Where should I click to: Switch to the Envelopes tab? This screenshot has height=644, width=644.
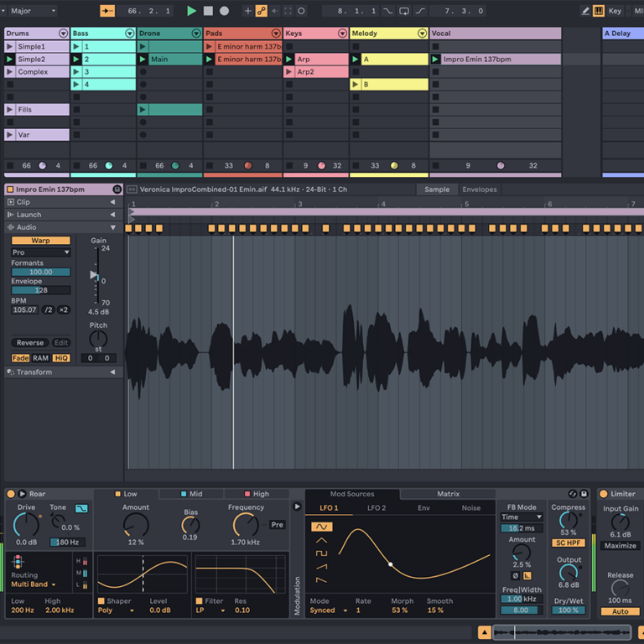click(x=480, y=190)
